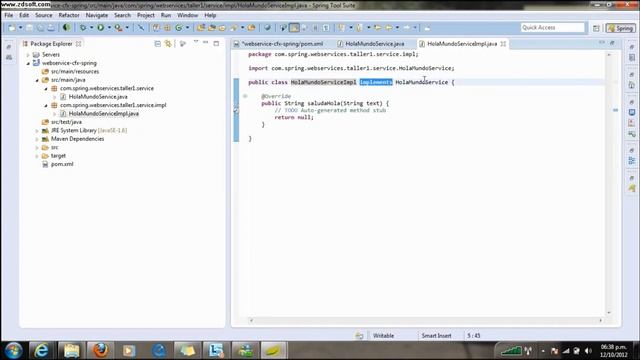
Task: Click Smart Insert in the status bar
Action: [x=436, y=336]
